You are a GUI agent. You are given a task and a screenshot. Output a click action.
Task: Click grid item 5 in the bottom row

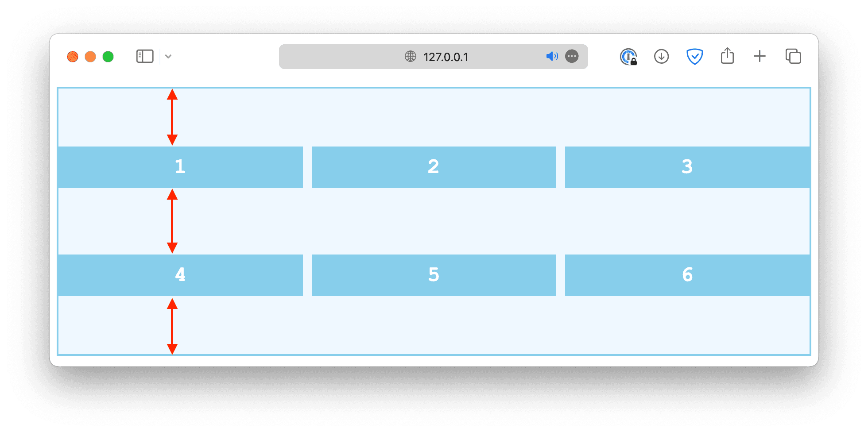pyautogui.click(x=433, y=275)
